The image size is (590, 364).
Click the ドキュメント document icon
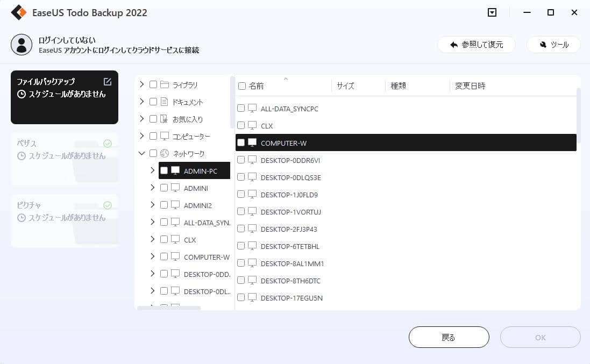coord(165,102)
